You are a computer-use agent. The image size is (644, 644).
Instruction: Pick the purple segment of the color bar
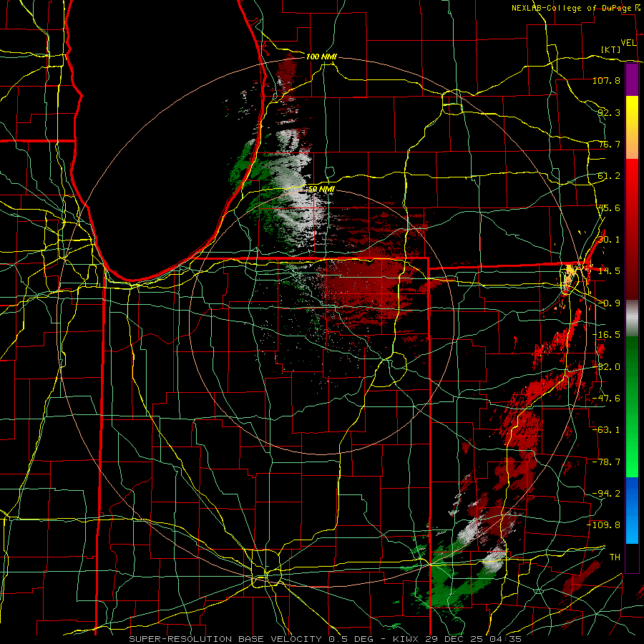[632, 80]
